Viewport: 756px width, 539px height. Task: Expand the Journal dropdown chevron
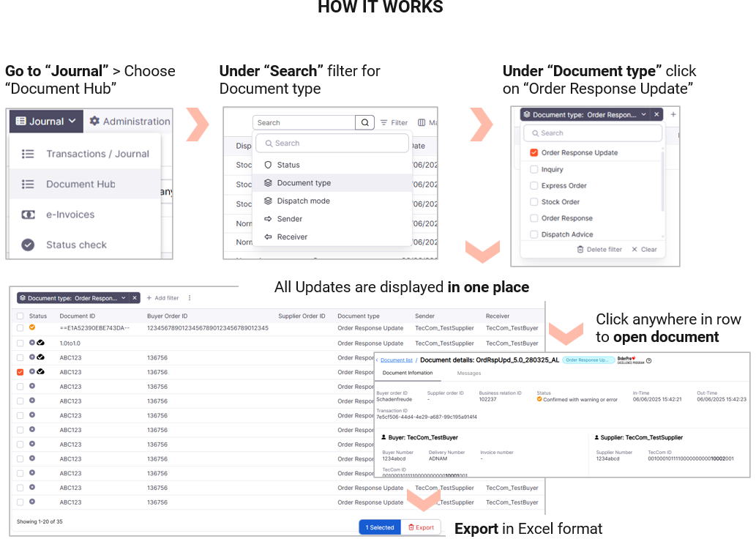point(72,121)
